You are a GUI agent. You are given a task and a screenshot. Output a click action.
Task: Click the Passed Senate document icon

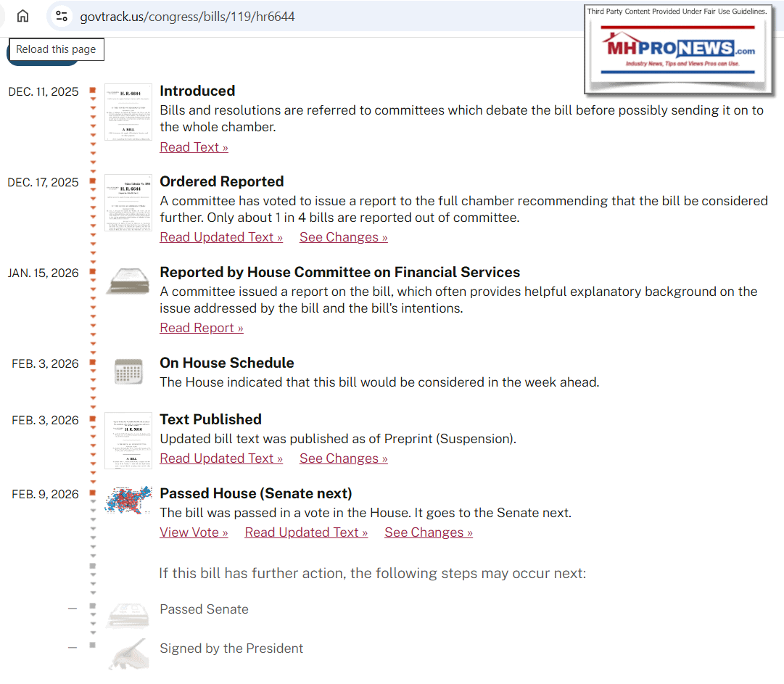click(x=128, y=614)
